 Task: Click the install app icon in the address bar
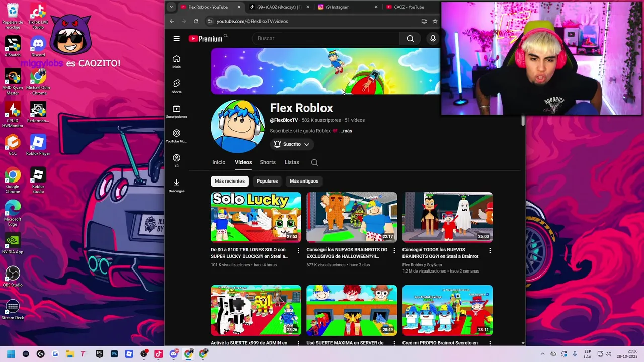pyautogui.click(x=424, y=21)
